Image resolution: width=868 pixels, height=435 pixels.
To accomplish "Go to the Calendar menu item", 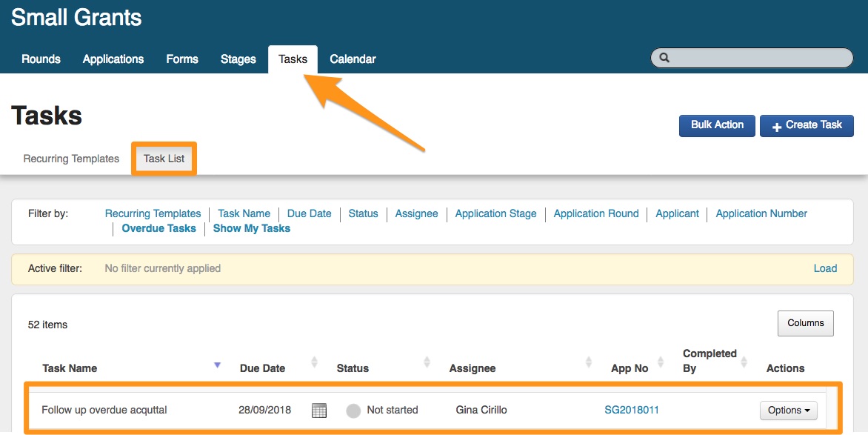I will 353,59.
